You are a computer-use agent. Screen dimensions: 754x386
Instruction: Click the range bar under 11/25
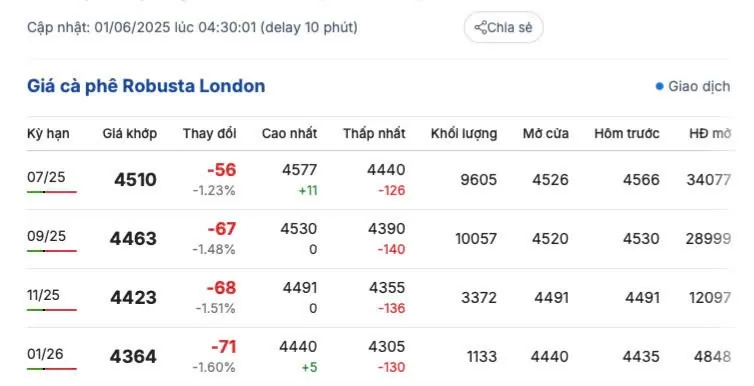(x=52, y=310)
